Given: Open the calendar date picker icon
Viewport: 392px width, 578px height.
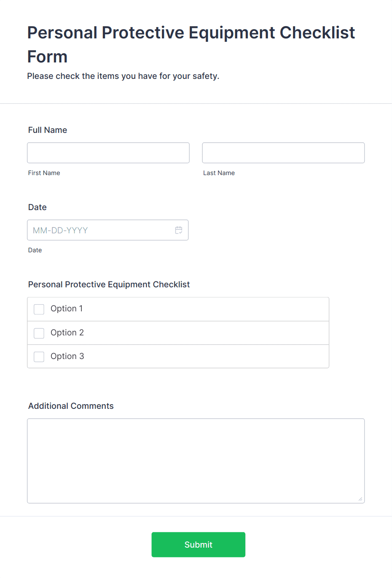Looking at the screenshot, I should pyautogui.click(x=178, y=230).
